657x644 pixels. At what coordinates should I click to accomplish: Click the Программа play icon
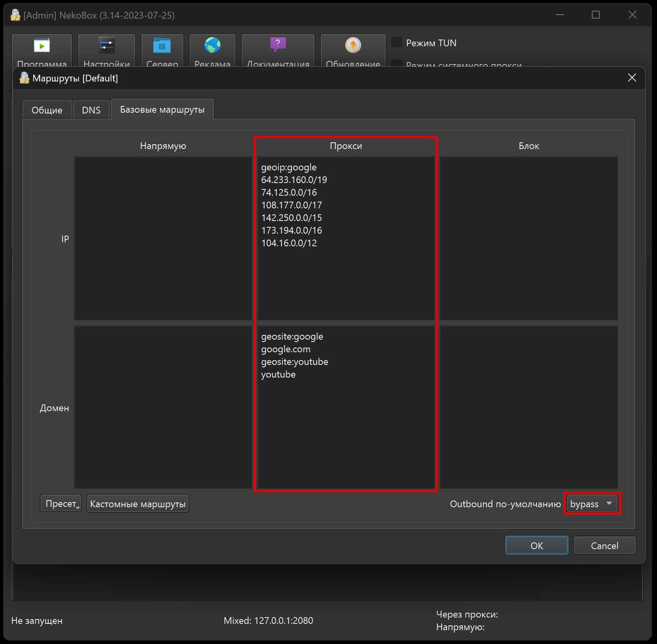click(42, 46)
